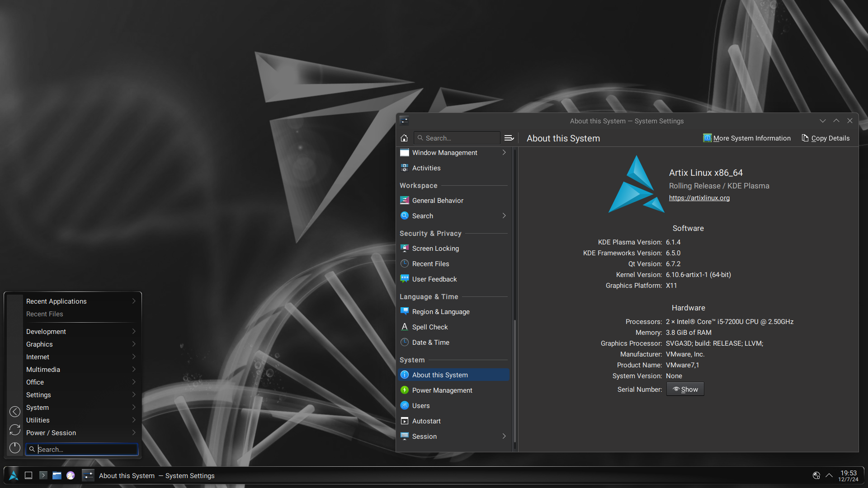The height and width of the screenshot is (488, 868).
Task: Go to System Settings home icon
Action: click(x=404, y=138)
